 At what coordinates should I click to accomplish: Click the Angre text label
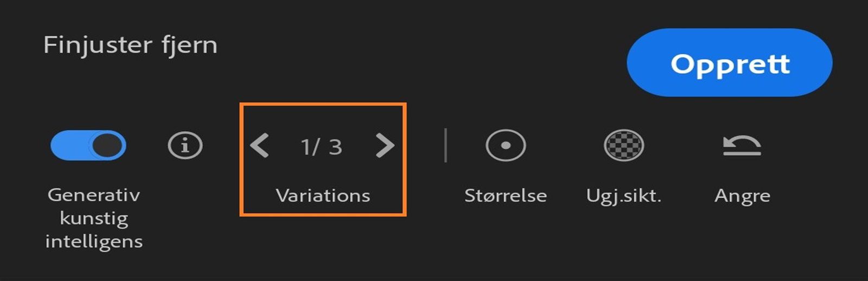pos(742,195)
